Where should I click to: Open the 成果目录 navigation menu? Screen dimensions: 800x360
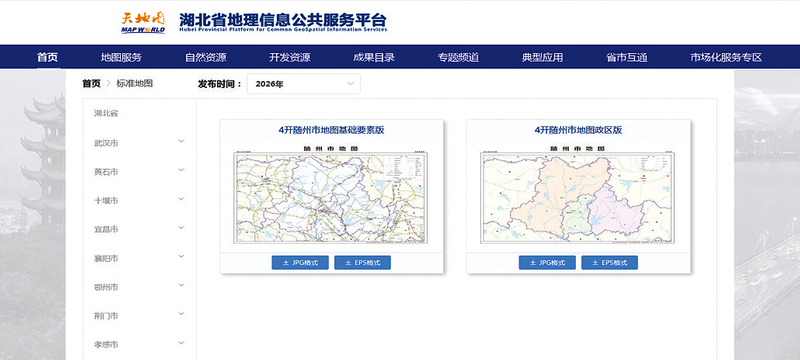(374, 58)
